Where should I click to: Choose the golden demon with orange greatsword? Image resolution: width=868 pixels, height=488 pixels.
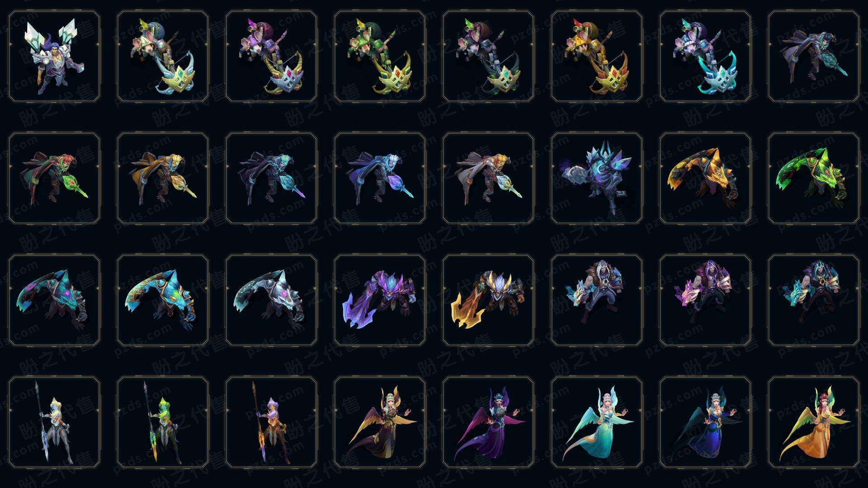(488, 300)
